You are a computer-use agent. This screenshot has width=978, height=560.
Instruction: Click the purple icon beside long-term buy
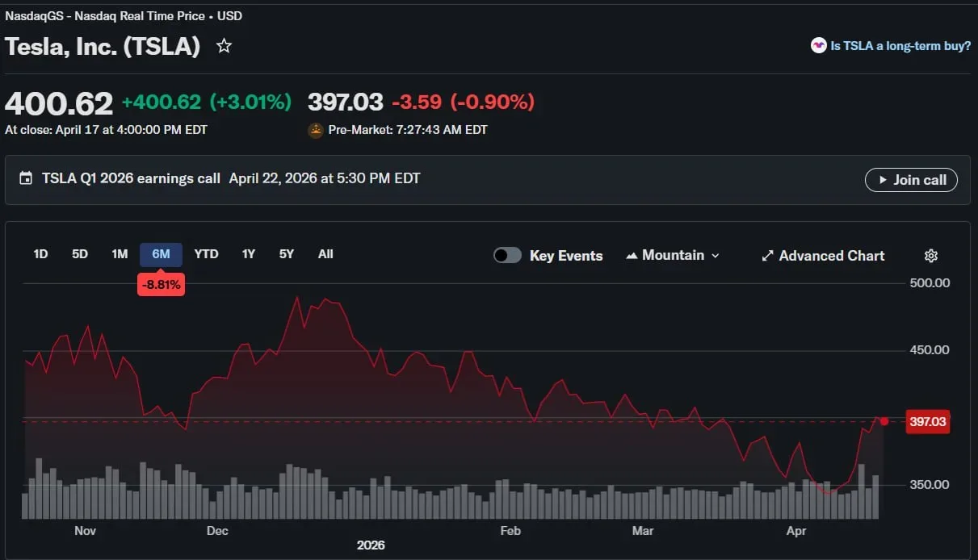click(818, 46)
